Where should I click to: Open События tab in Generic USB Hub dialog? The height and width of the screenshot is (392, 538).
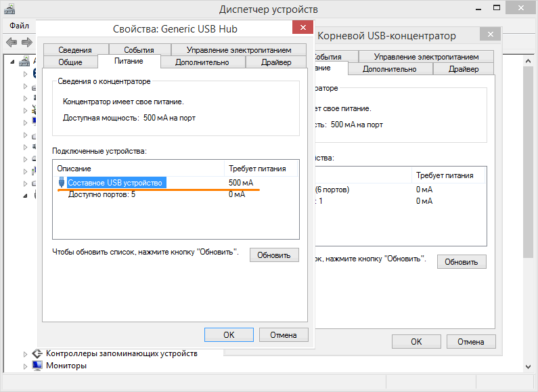point(139,50)
